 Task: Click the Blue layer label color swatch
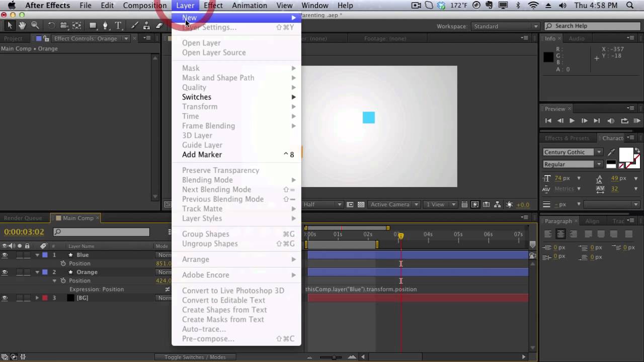(45, 255)
